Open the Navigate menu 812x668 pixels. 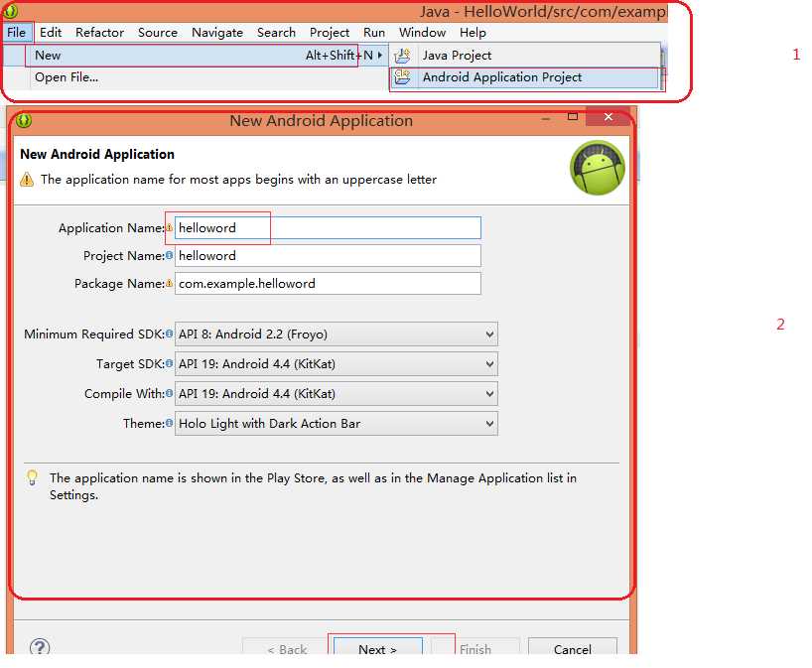pyautogui.click(x=217, y=33)
